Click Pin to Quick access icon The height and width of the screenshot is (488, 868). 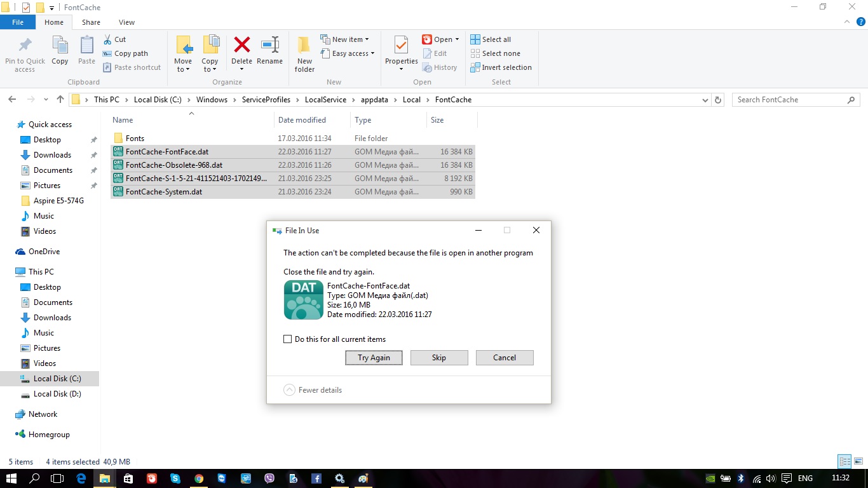click(25, 45)
